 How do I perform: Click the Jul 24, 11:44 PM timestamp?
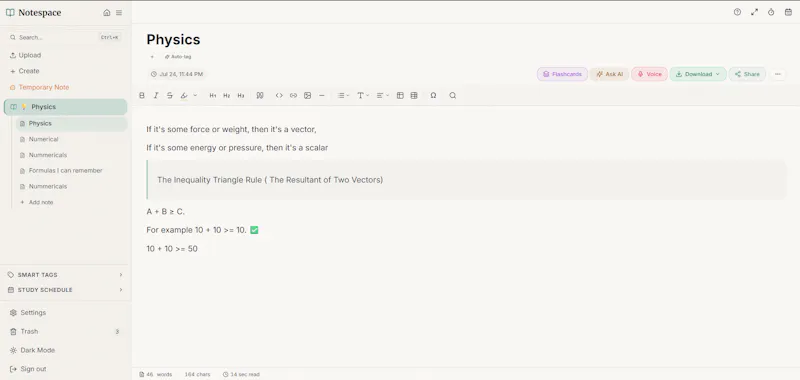click(177, 74)
